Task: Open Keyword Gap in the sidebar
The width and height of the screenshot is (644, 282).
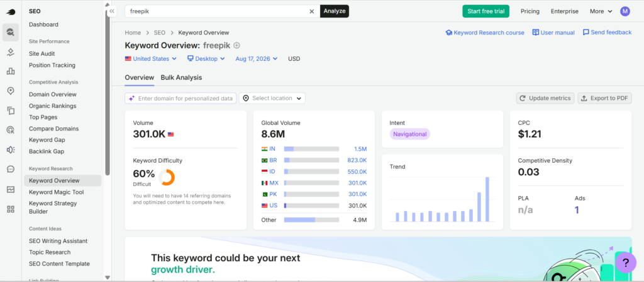Action: point(47,140)
